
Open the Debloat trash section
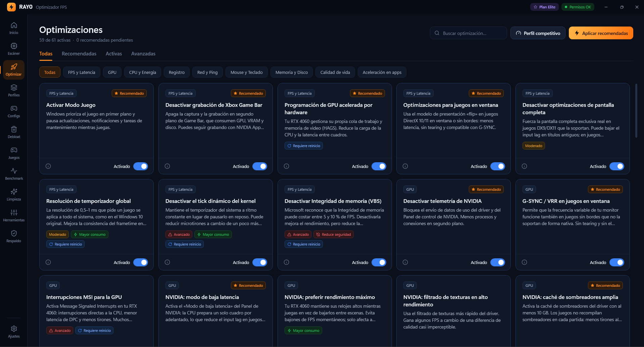click(14, 132)
